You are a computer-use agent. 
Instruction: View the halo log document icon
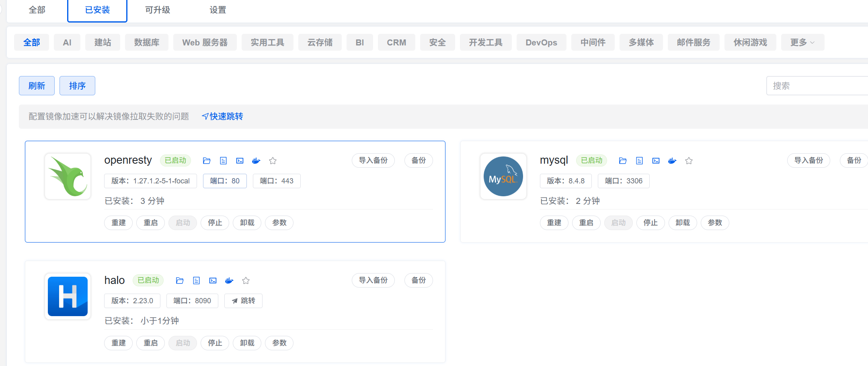[x=196, y=281]
